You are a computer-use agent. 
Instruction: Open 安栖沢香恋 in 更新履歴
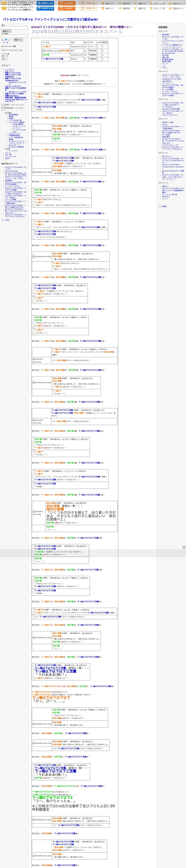coord(166,137)
